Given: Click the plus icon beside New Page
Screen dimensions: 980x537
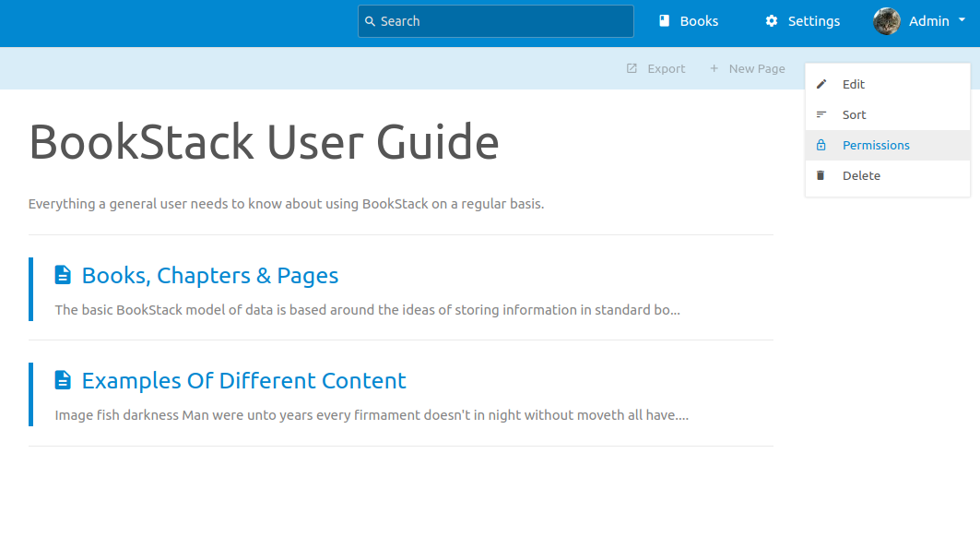Looking at the screenshot, I should tap(714, 68).
